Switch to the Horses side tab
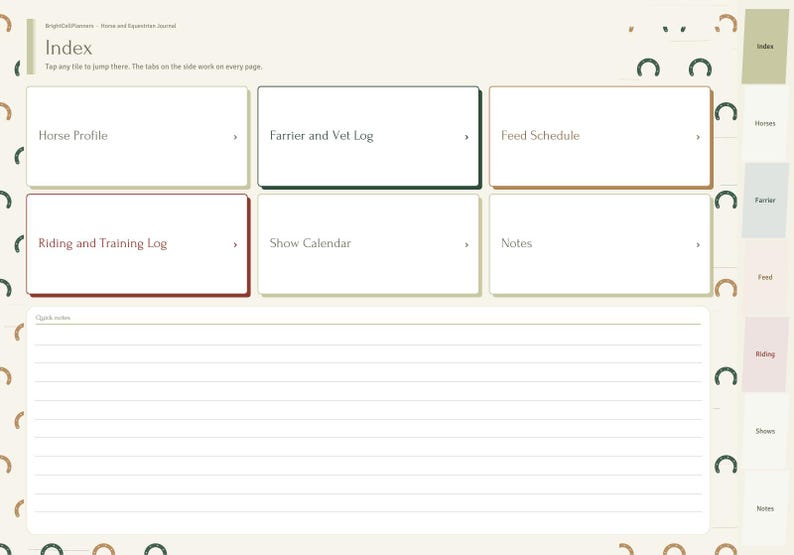794x555 pixels. point(765,124)
